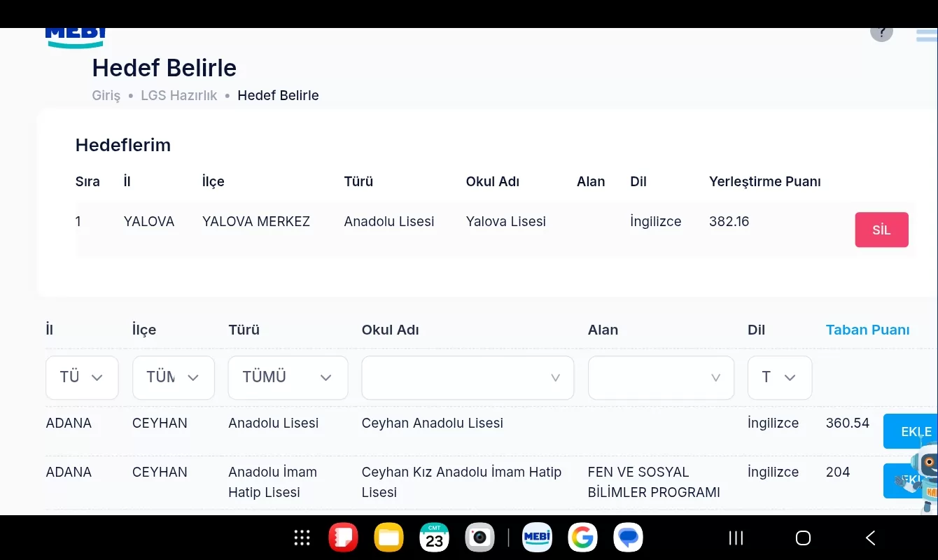Select the Yalova Lisesi school name cell
Viewport: 938px width, 560px height.
[x=505, y=222]
